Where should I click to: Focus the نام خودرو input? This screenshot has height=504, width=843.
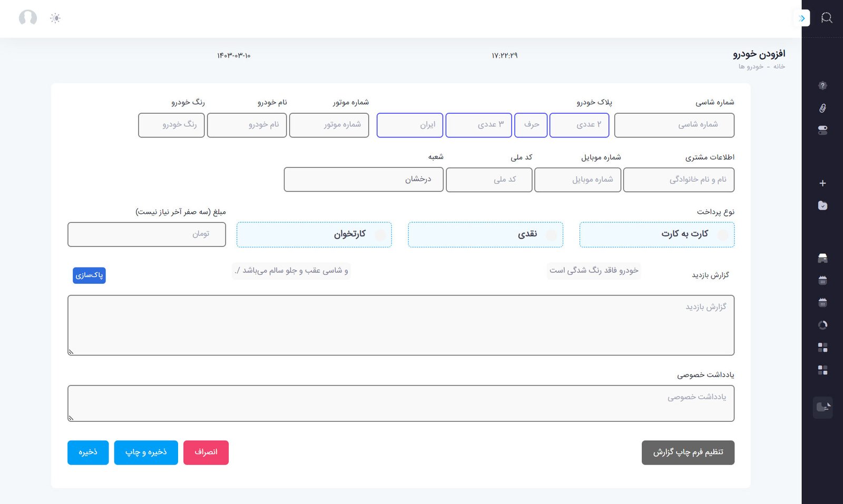tap(247, 125)
